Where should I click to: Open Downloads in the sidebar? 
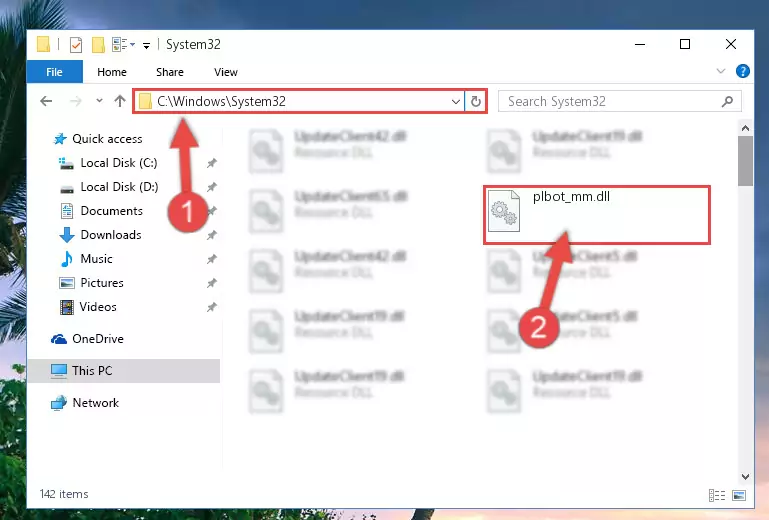[x=110, y=235]
